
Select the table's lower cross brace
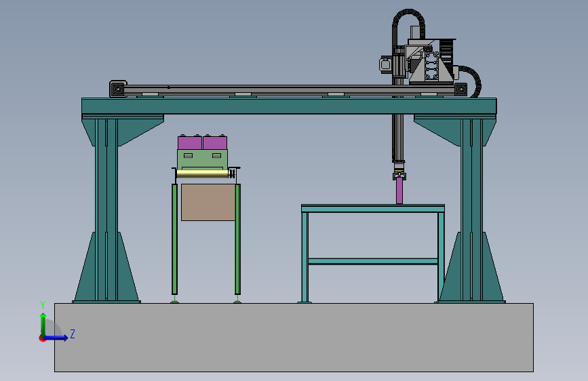[373, 262]
